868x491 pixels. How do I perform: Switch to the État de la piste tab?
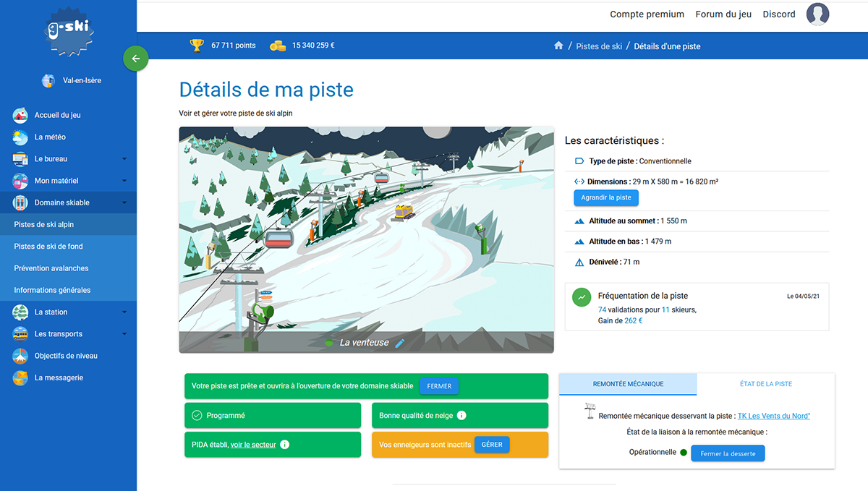[766, 384]
